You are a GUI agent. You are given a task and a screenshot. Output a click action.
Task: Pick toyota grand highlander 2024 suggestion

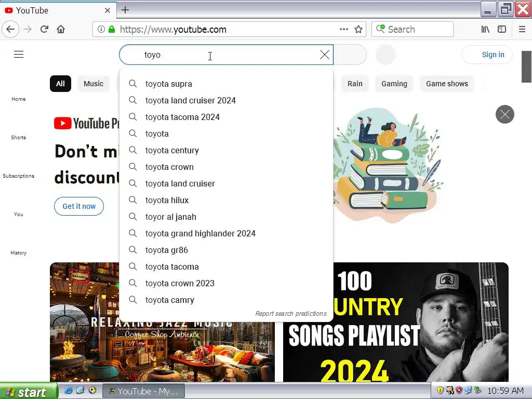[x=226, y=233]
